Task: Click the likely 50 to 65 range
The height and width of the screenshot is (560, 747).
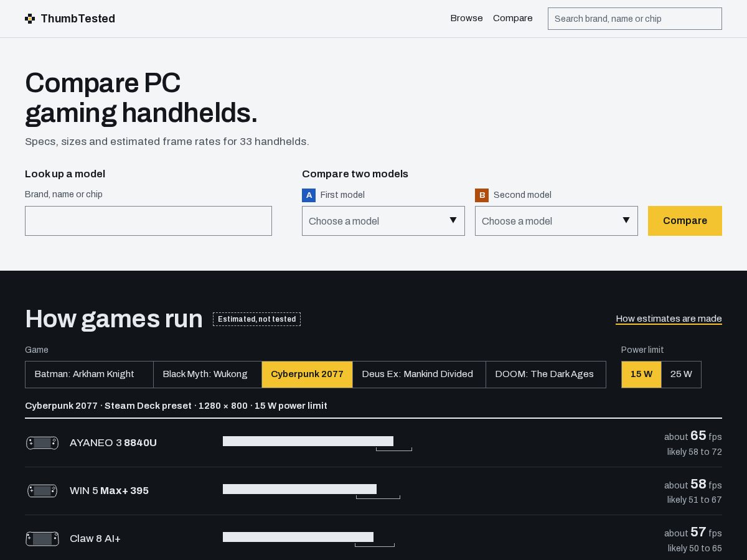Action: pos(695,548)
